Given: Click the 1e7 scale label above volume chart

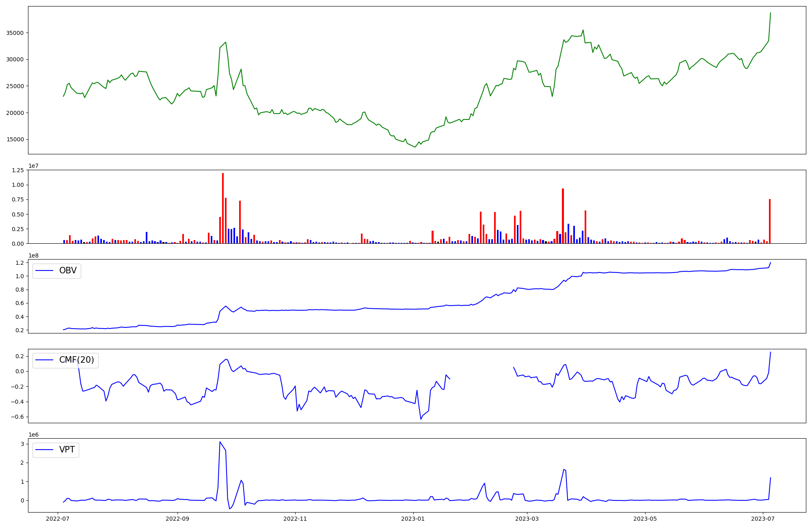Looking at the screenshot, I should (33, 166).
